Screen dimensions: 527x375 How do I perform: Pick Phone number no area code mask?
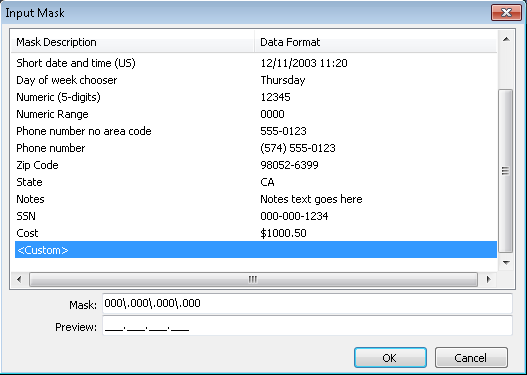tap(256, 131)
